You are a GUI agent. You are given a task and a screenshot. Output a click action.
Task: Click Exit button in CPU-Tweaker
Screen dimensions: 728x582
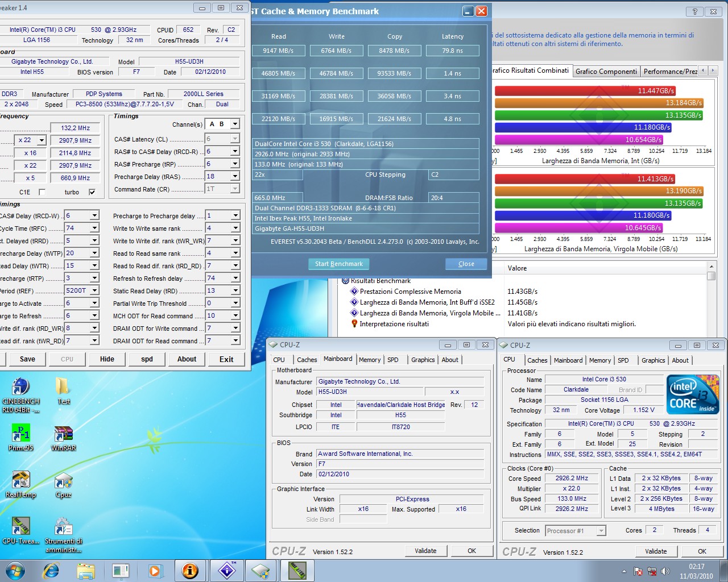226,359
